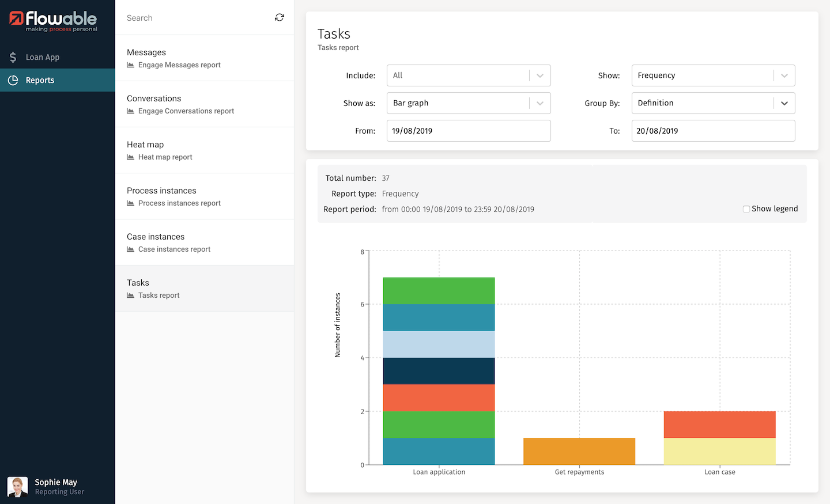Click the From date field showing 19/08/2019

click(468, 131)
